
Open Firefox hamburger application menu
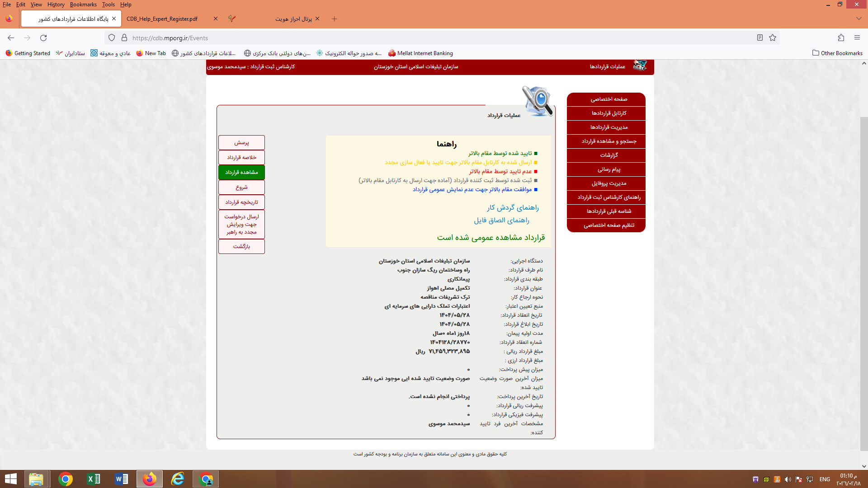point(857,38)
